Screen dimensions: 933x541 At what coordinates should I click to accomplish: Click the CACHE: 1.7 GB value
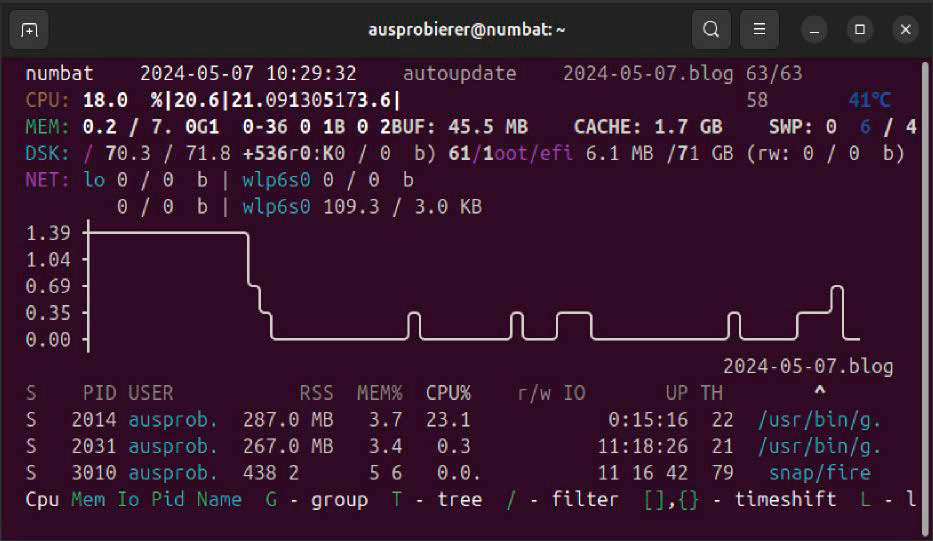pos(648,127)
